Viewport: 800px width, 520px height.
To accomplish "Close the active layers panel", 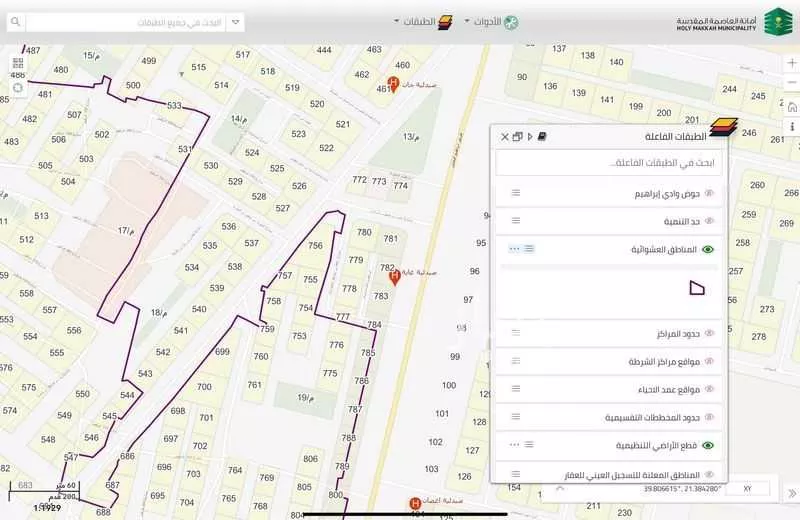I will coord(505,136).
